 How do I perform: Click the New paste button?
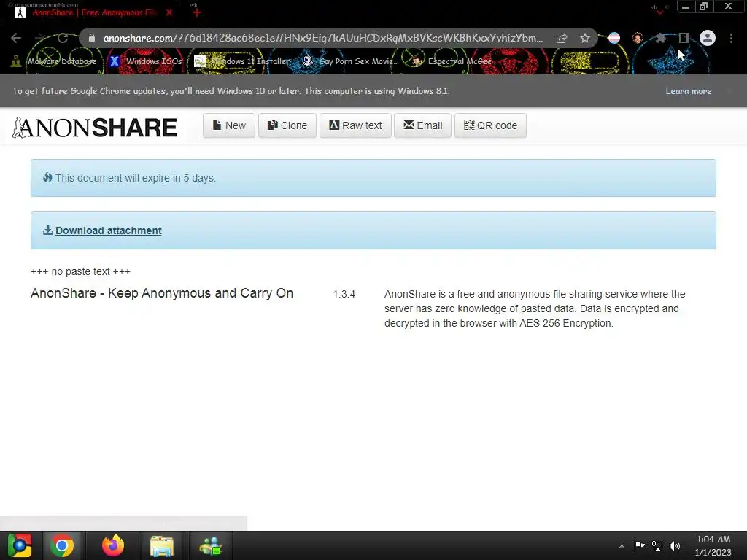229,125
